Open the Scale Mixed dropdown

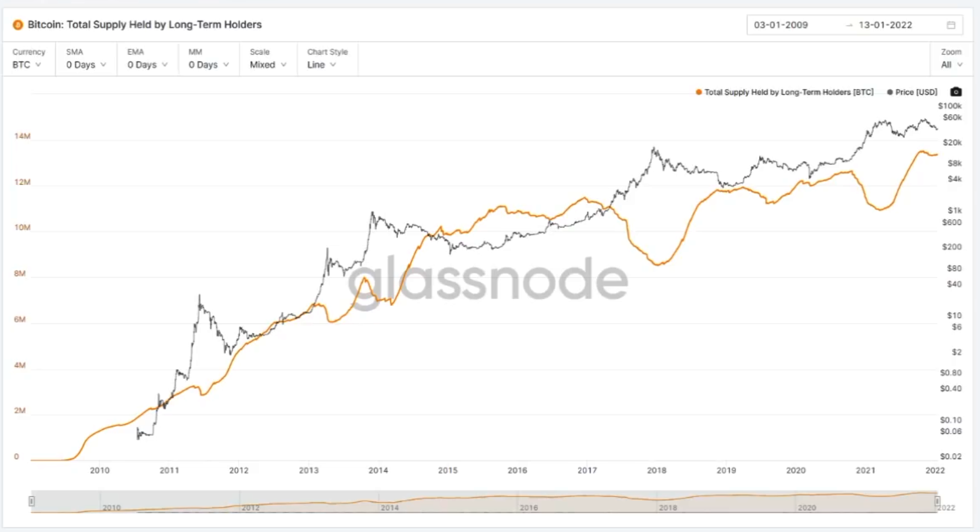tap(268, 59)
